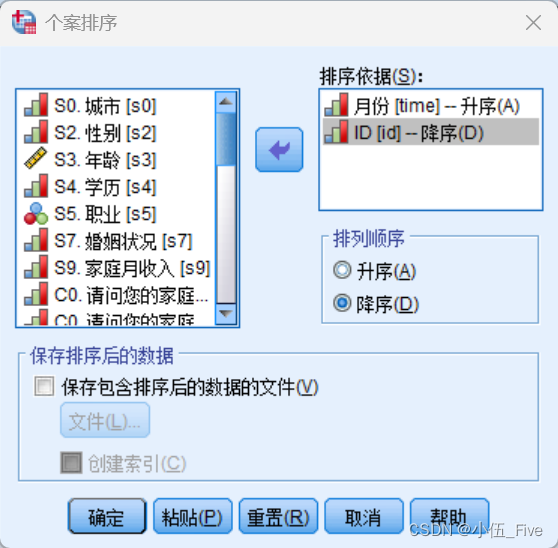The height and width of the screenshot is (548, 558).
Task: Click the 取消 button
Action: pos(364,517)
